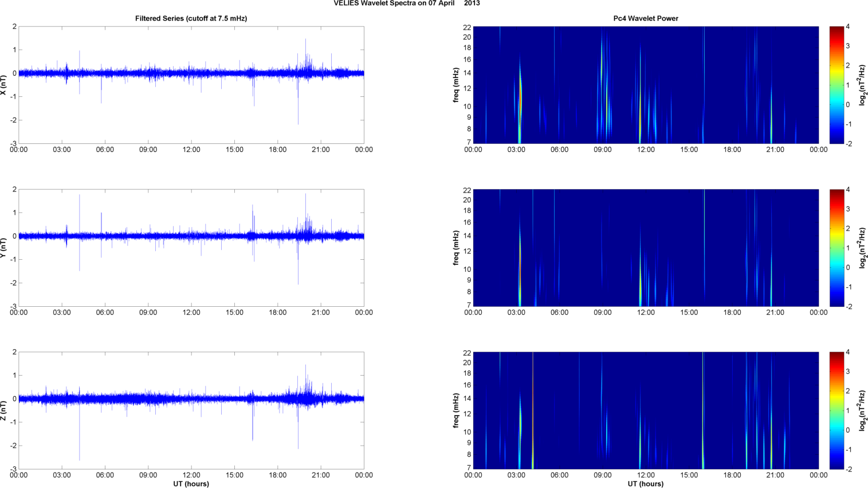Click UT (hours) label under bottom spectrogram

(x=646, y=483)
